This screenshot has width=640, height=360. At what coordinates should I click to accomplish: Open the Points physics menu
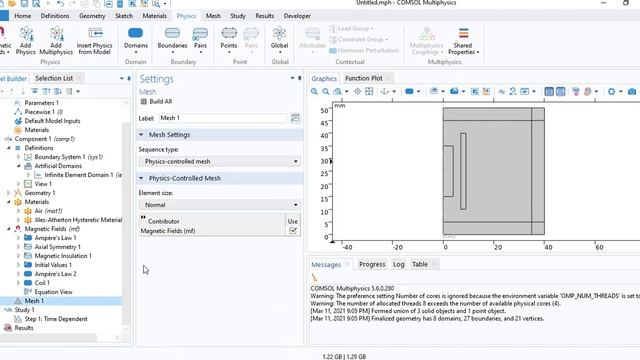pyautogui.click(x=229, y=40)
